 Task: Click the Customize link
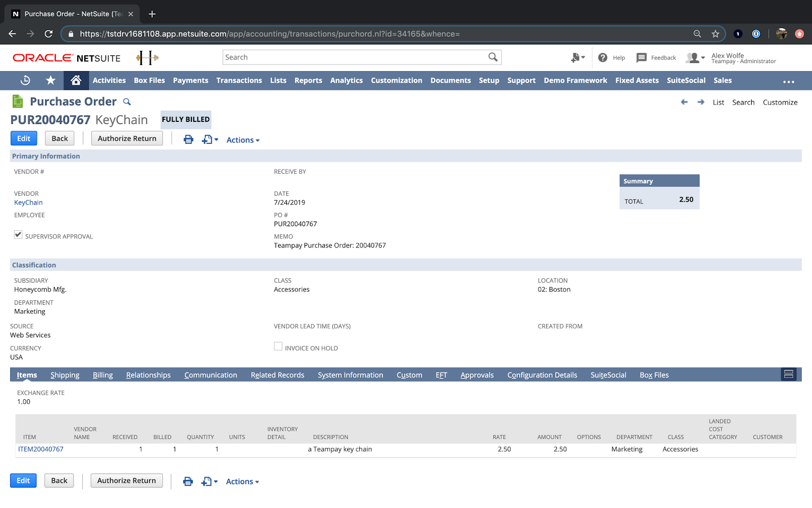(780, 102)
